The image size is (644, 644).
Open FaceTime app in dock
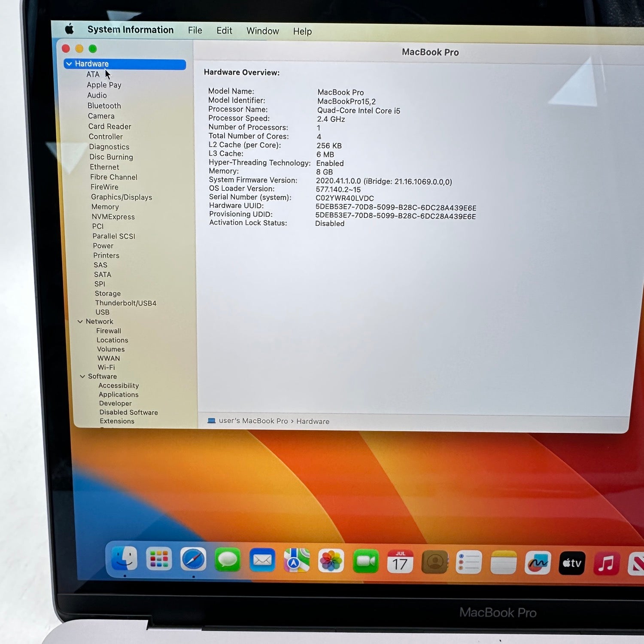point(366,562)
